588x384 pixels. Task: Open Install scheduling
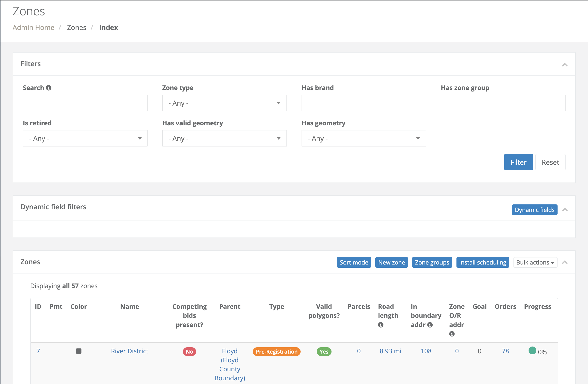483,262
